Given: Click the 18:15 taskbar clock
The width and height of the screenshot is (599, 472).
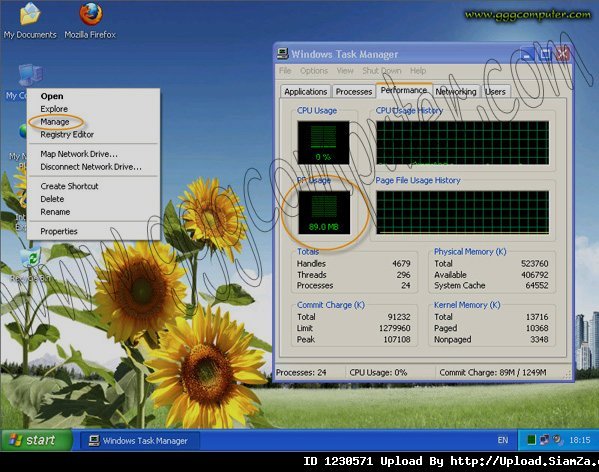Looking at the screenshot, I should coord(580,440).
